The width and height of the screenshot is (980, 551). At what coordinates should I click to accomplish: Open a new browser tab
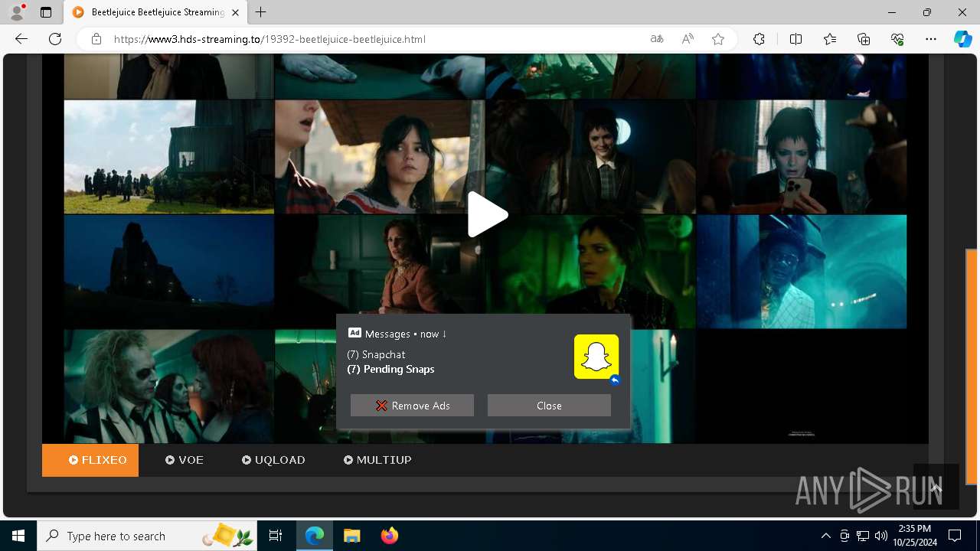[261, 12]
